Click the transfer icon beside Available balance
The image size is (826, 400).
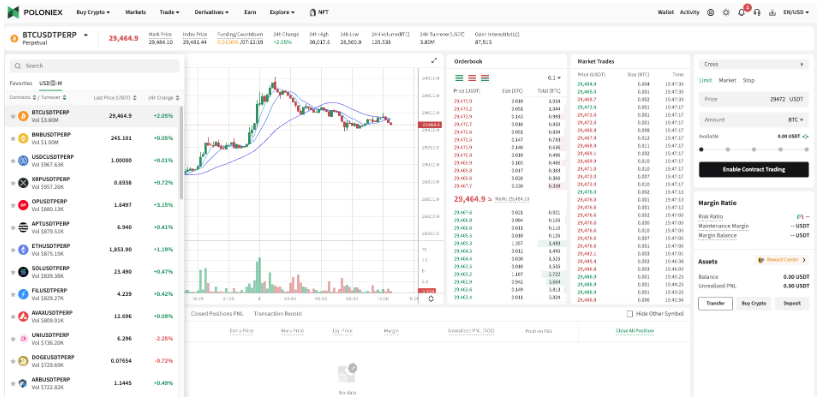(806, 136)
